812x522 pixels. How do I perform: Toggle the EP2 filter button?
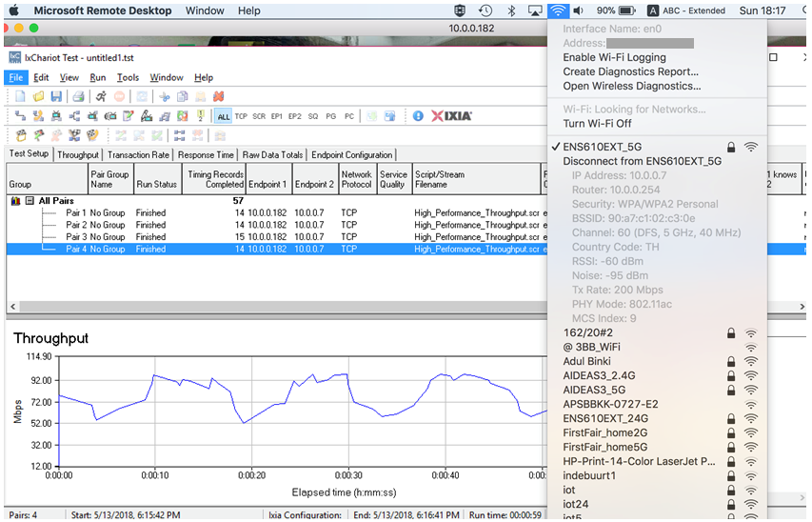295,116
